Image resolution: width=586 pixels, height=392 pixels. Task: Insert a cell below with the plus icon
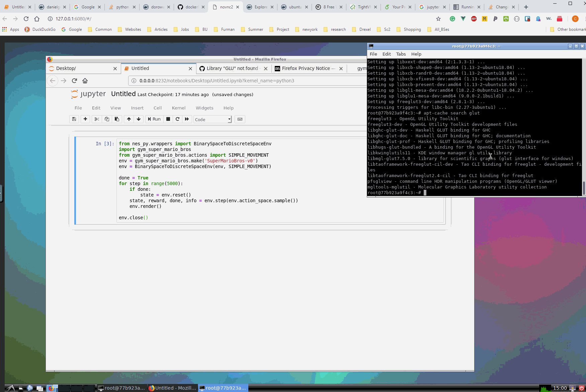tap(85, 119)
